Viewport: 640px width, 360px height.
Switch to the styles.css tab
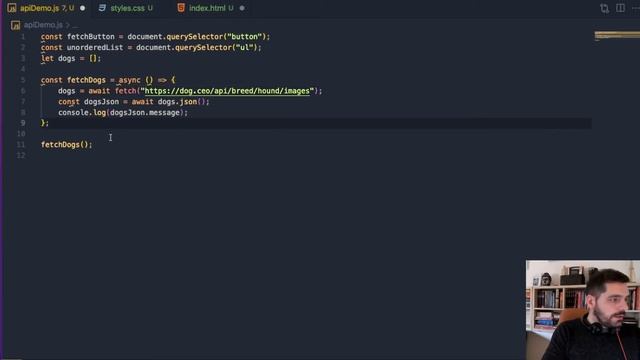pyautogui.click(x=127, y=8)
